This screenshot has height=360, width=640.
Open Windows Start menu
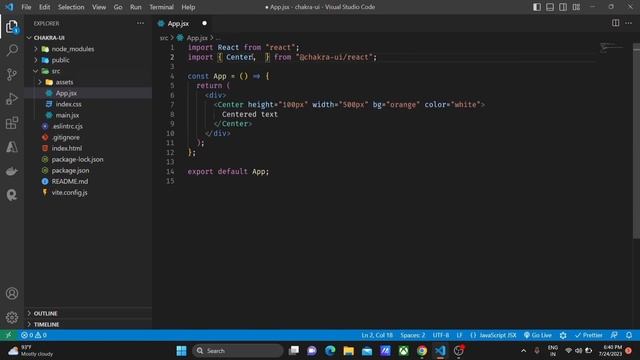[x=181, y=351]
